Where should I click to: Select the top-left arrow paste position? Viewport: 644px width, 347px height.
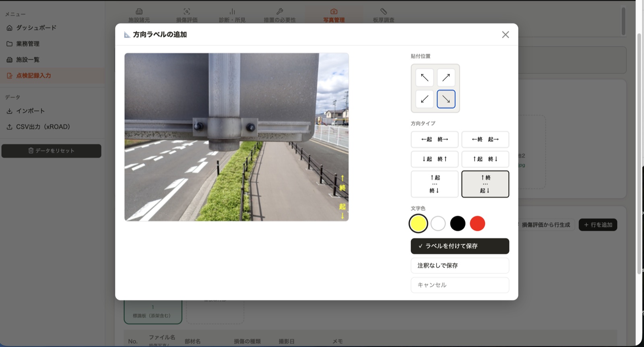[x=424, y=78]
